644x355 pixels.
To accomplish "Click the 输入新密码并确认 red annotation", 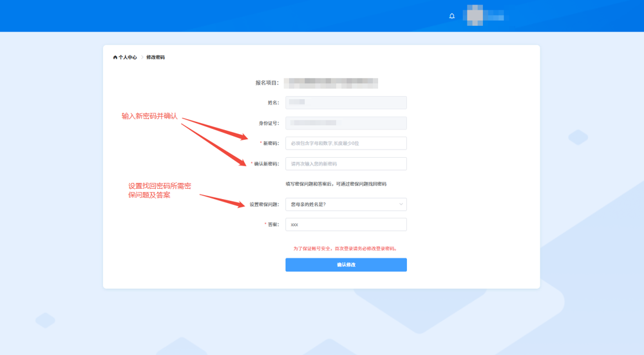I will [149, 116].
